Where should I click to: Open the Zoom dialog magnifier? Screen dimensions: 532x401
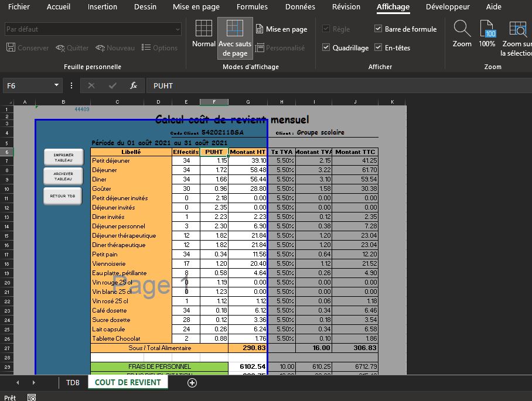pyautogui.click(x=462, y=34)
